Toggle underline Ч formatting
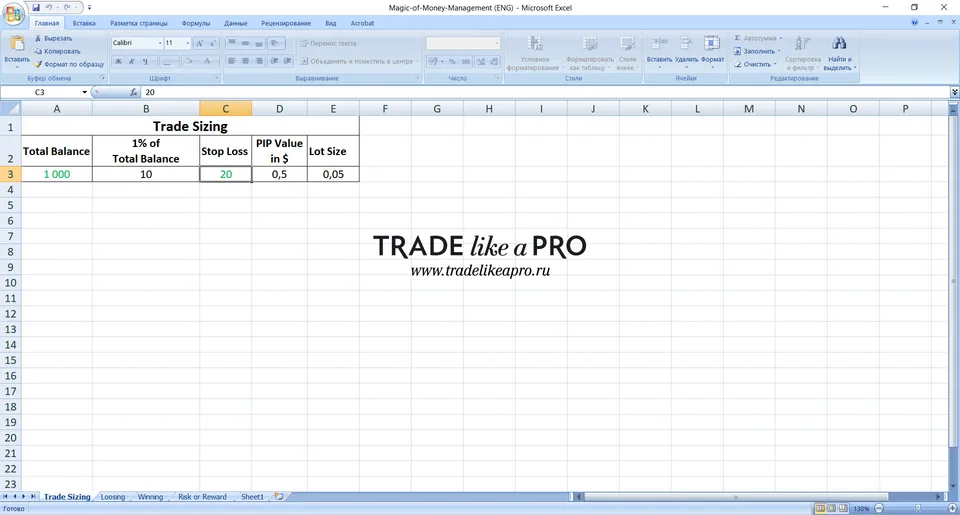The width and height of the screenshot is (960, 515). [145, 61]
